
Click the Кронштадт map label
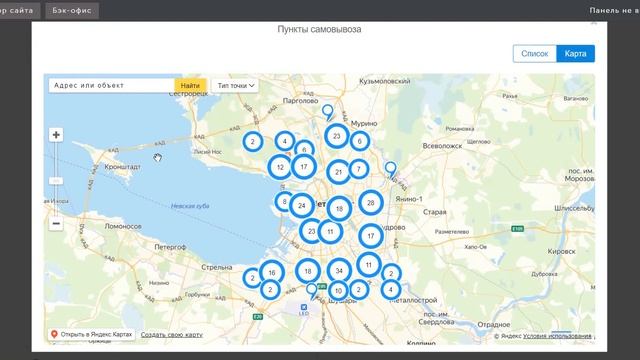(122, 167)
